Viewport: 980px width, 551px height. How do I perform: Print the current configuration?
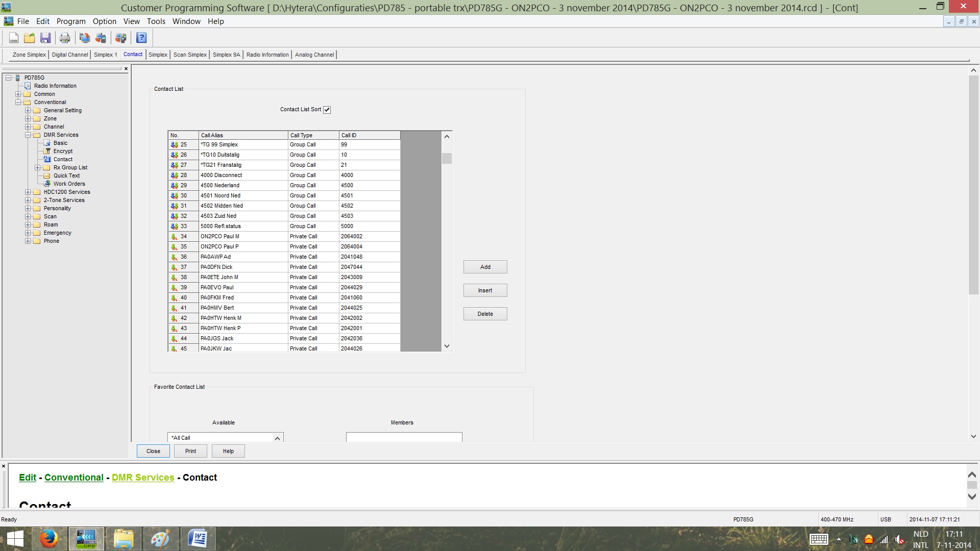[x=65, y=38]
